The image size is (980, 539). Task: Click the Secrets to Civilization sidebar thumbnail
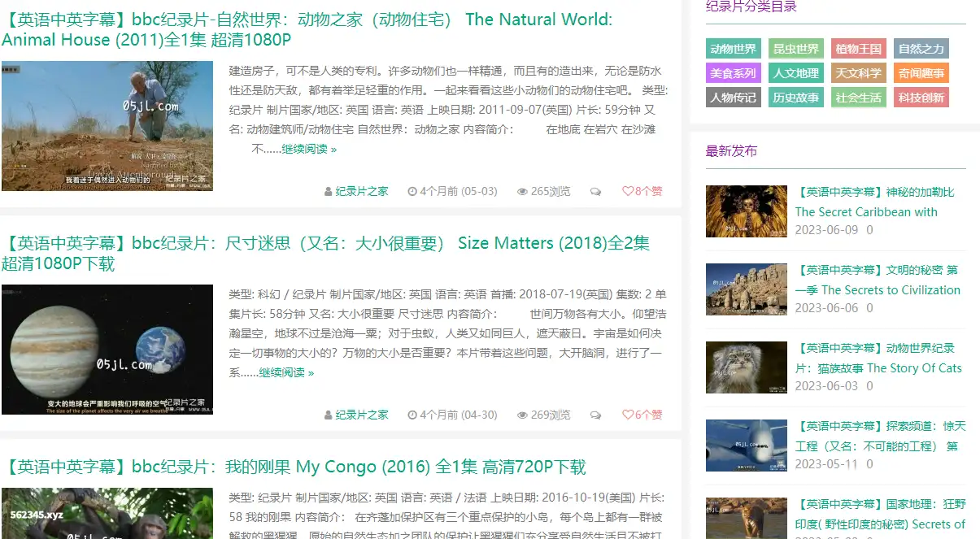[x=747, y=289]
